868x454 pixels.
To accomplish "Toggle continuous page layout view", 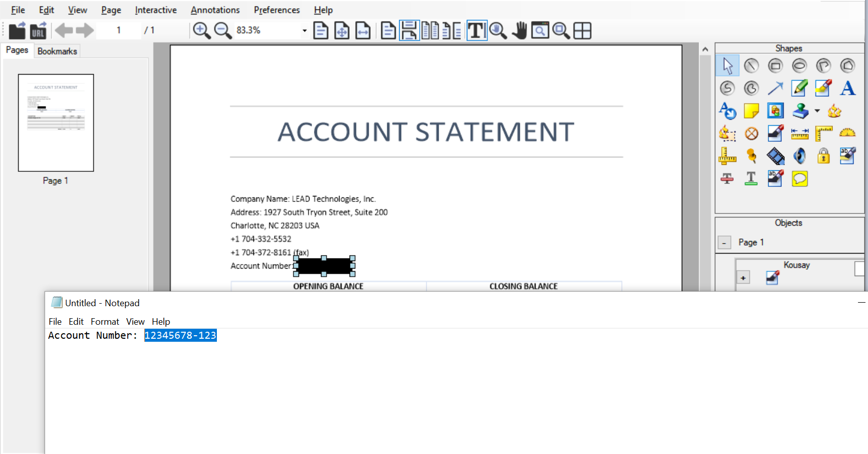I will (x=409, y=31).
